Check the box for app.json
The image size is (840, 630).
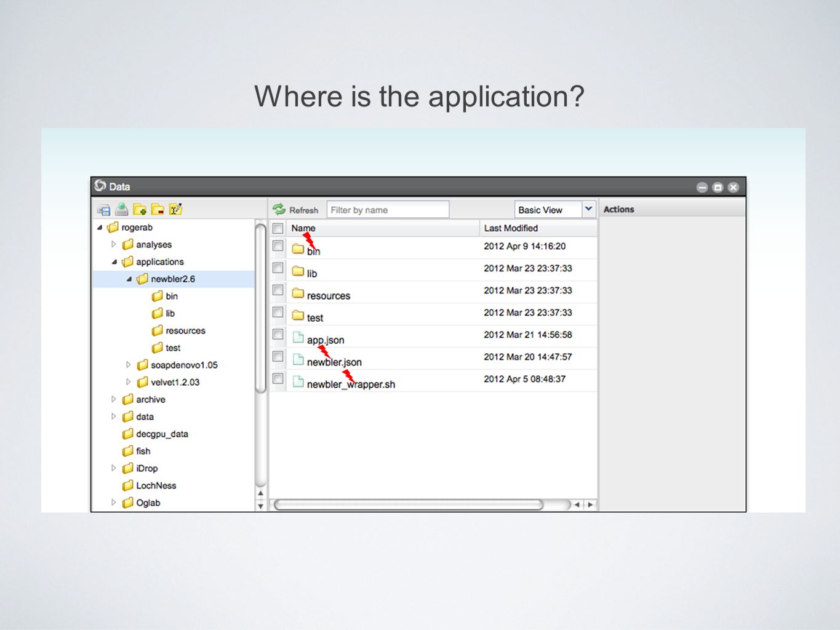(x=278, y=335)
